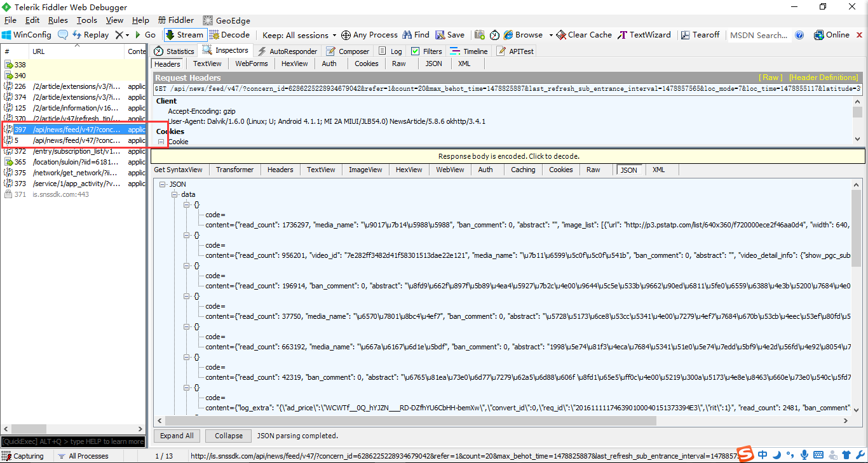Switch to the Composer tab
Screen dimensions: 868x463
[x=347, y=51]
